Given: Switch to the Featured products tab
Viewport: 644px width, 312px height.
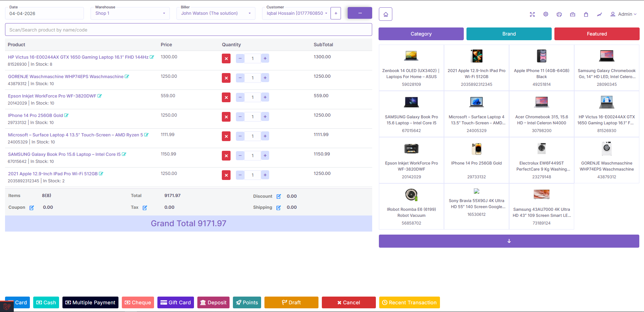Looking at the screenshot, I should click(597, 34).
